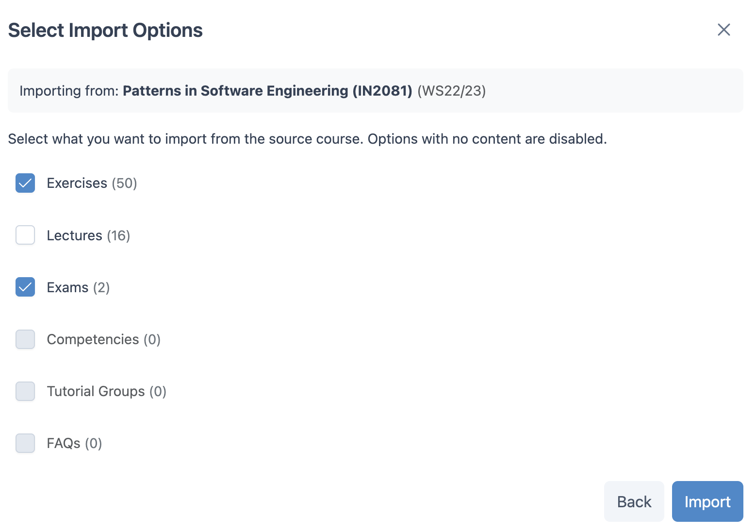Untick the Exams checkbox

point(25,287)
